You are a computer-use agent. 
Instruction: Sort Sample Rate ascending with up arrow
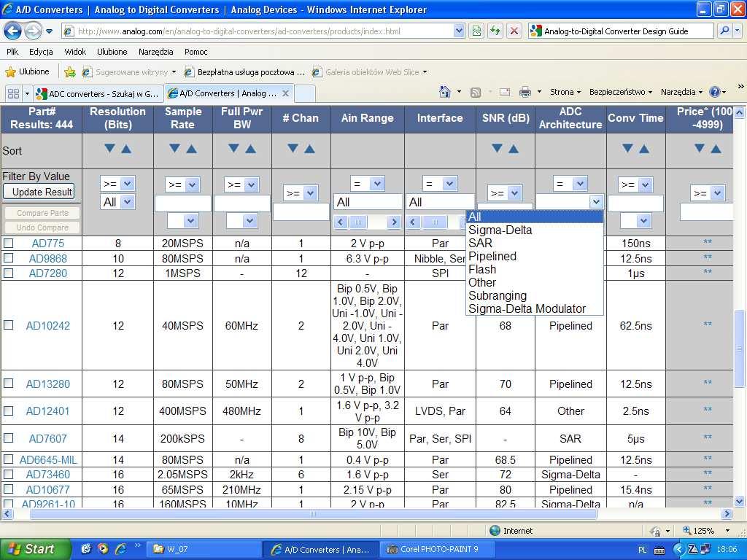coord(192,149)
